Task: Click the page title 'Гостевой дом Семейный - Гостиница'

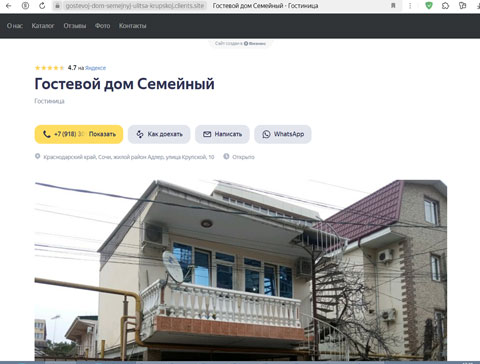Action: tap(265, 6)
